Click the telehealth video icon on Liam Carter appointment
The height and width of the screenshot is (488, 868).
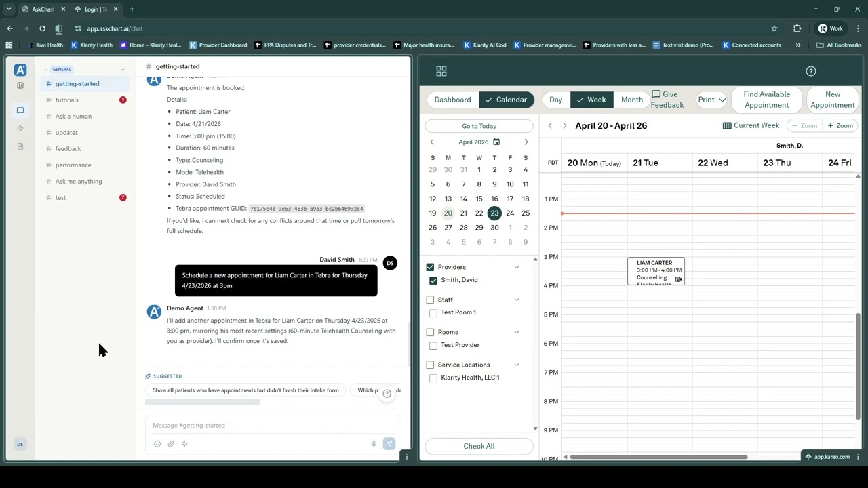pyautogui.click(x=678, y=279)
